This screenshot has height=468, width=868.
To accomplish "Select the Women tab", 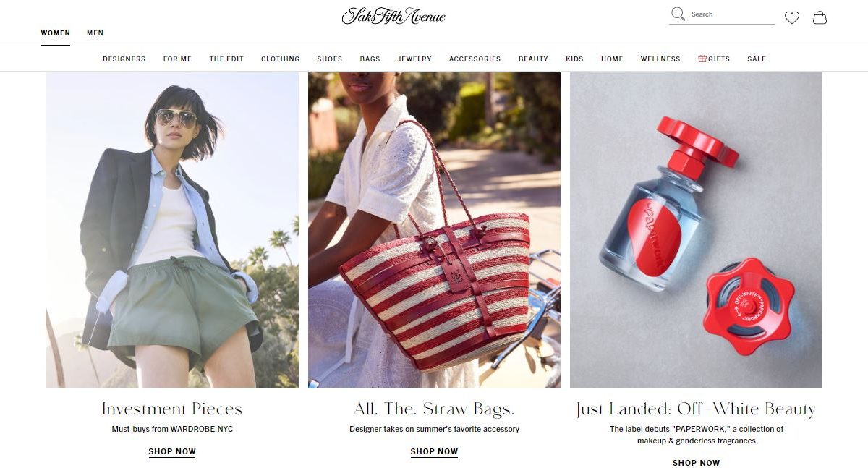I will click(55, 33).
